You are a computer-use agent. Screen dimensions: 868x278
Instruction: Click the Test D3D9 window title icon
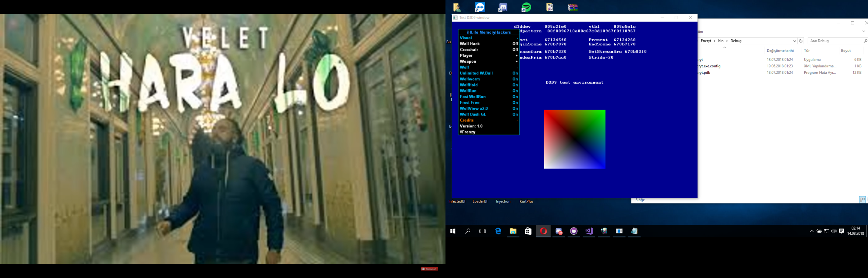(455, 18)
